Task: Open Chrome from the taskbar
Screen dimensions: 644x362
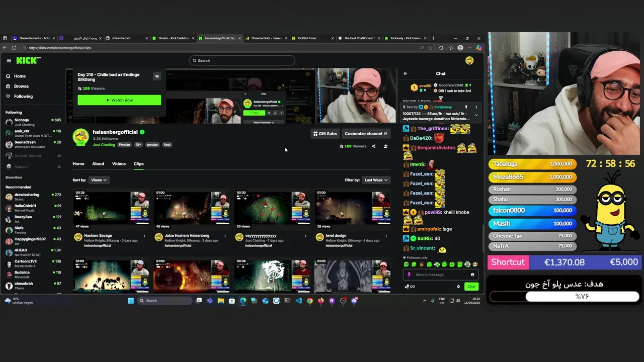Action: coord(309,301)
